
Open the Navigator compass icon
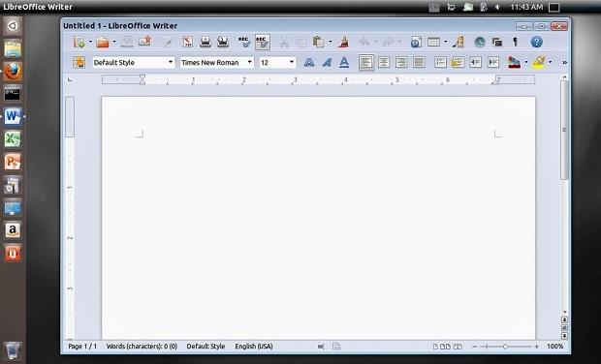(x=480, y=42)
